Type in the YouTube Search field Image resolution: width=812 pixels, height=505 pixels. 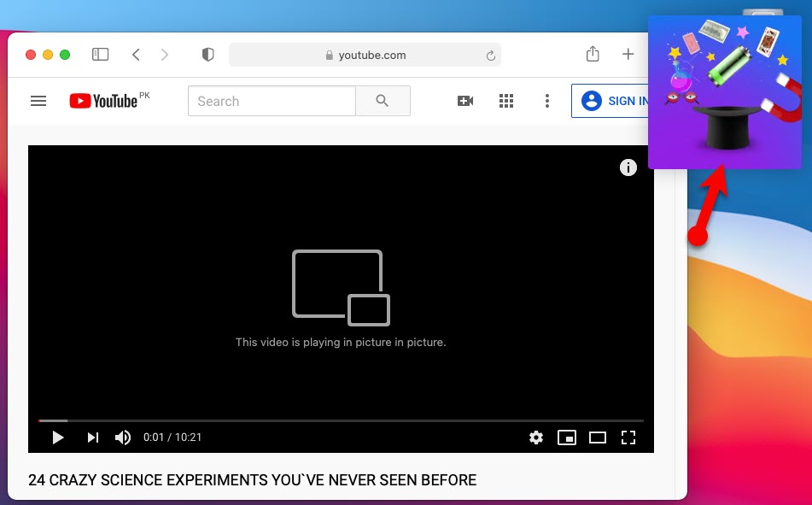tap(272, 101)
